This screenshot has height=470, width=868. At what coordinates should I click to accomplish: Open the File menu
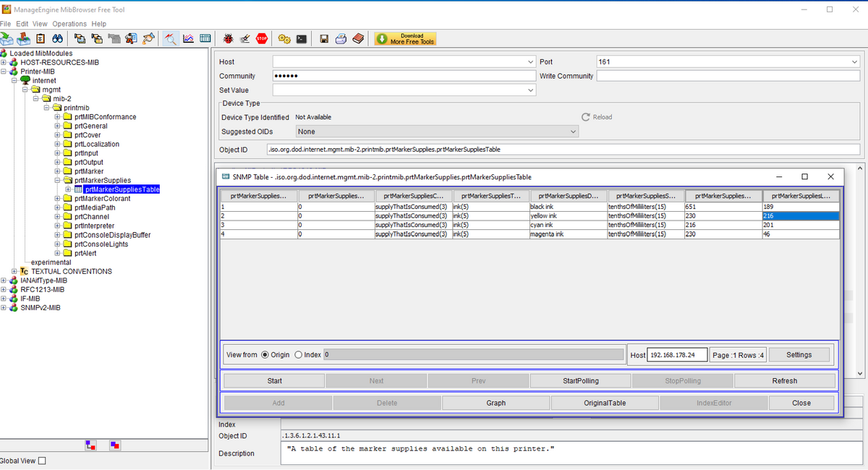coord(7,24)
